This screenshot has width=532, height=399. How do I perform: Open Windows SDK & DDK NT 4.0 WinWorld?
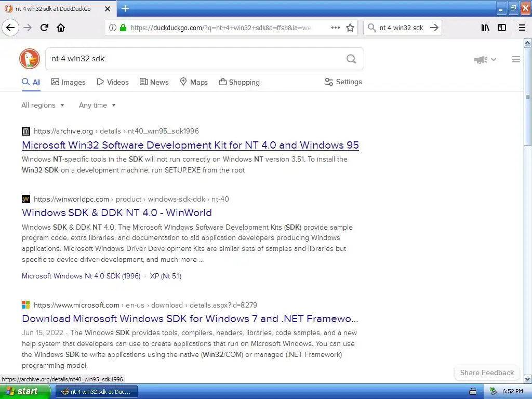(117, 212)
